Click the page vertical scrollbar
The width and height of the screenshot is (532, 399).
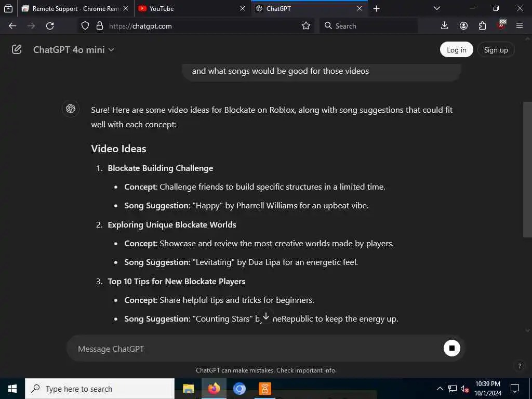point(527,170)
